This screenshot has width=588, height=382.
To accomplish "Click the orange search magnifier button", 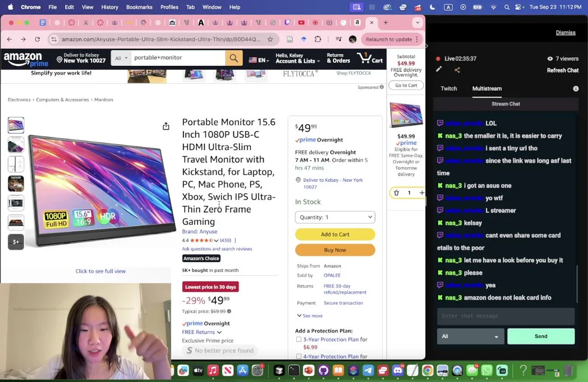I will coord(234,58).
